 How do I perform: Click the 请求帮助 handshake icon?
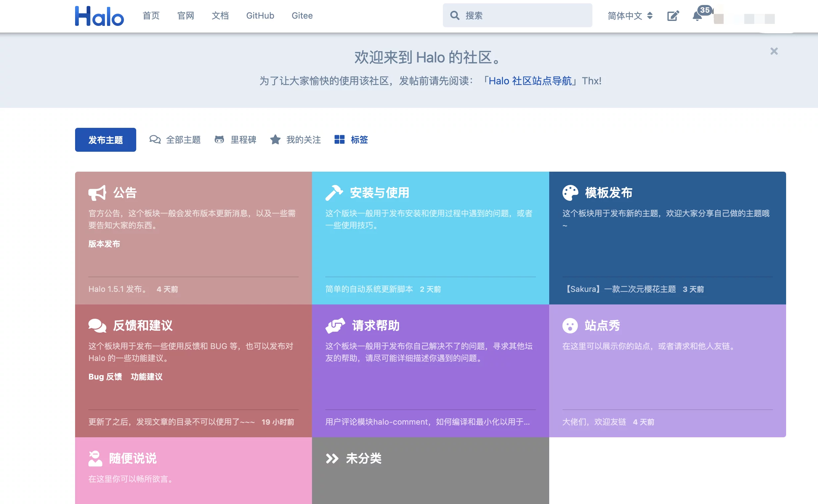point(335,326)
